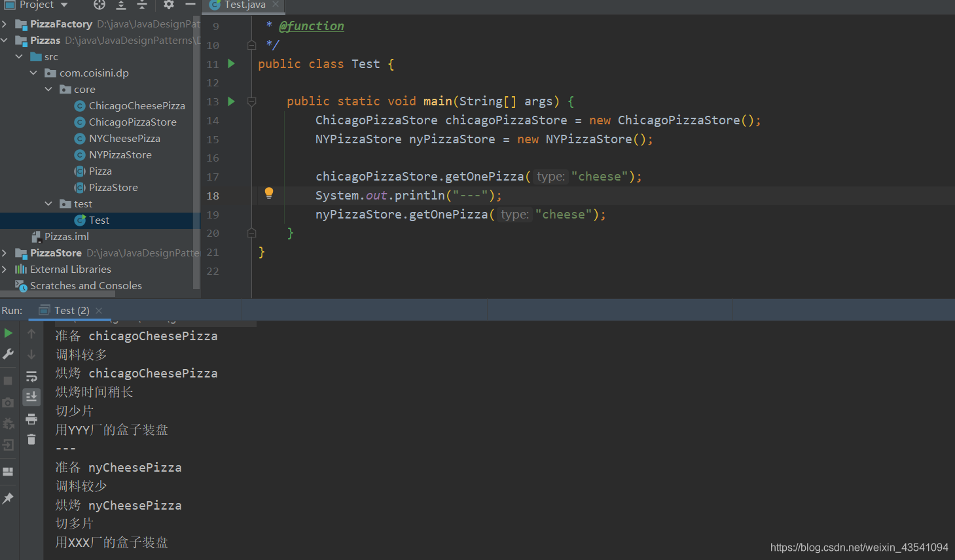Collapse the core package node
The width and height of the screenshot is (955, 560).
[x=48, y=90]
